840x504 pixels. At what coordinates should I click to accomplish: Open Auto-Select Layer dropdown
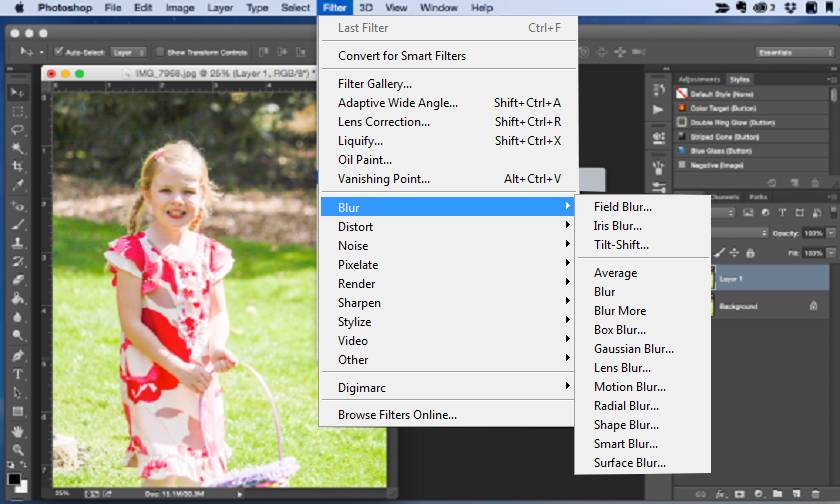[129, 52]
